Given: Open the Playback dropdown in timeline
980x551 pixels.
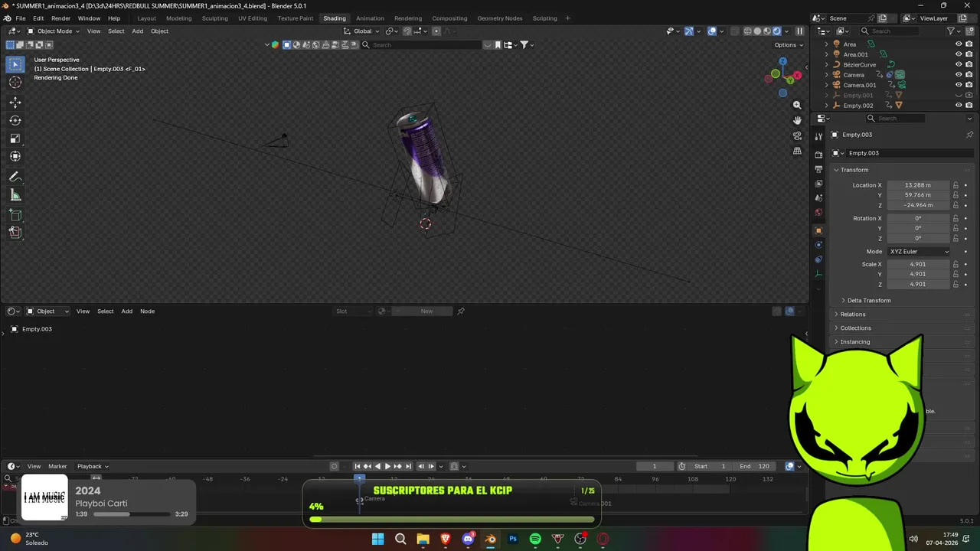Looking at the screenshot, I should coord(93,466).
